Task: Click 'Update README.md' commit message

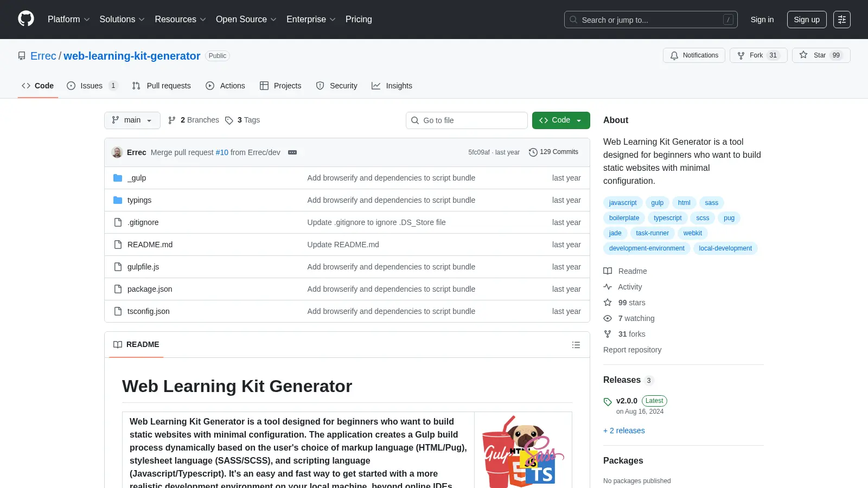Action: tap(343, 245)
